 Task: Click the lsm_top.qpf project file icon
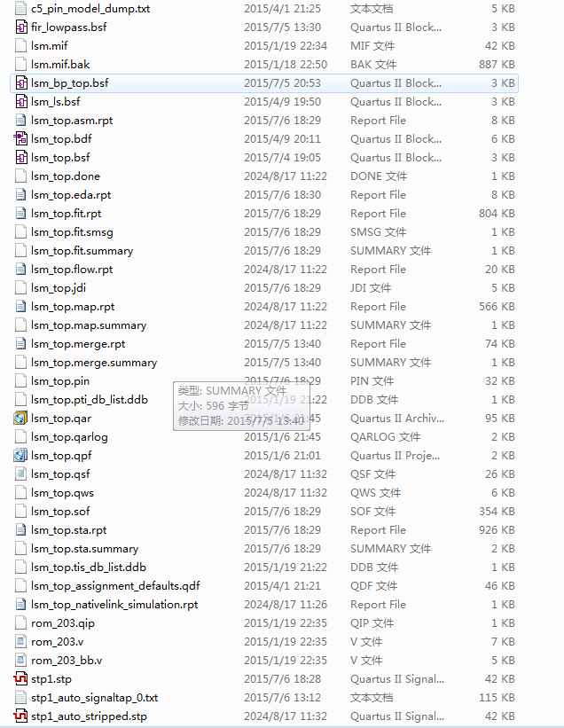pos(21,456)
